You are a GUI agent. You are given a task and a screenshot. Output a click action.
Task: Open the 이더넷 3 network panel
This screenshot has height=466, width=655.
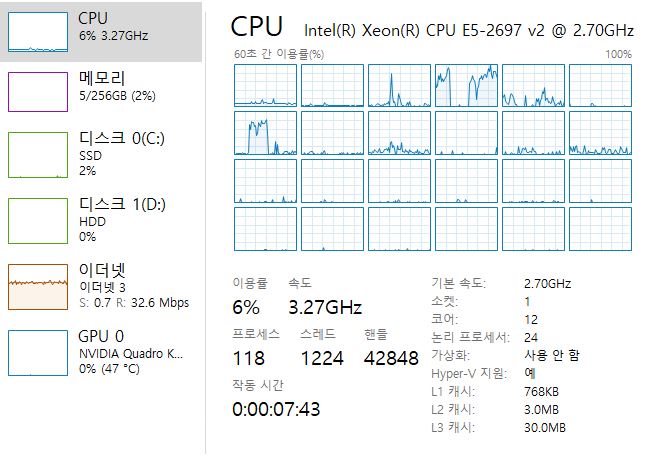pos(101,286)
